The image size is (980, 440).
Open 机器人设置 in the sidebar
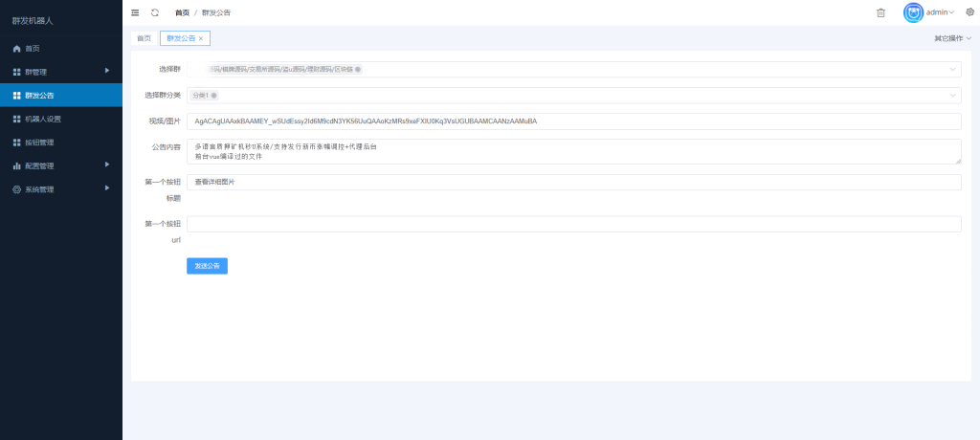[x=61, y=119]
